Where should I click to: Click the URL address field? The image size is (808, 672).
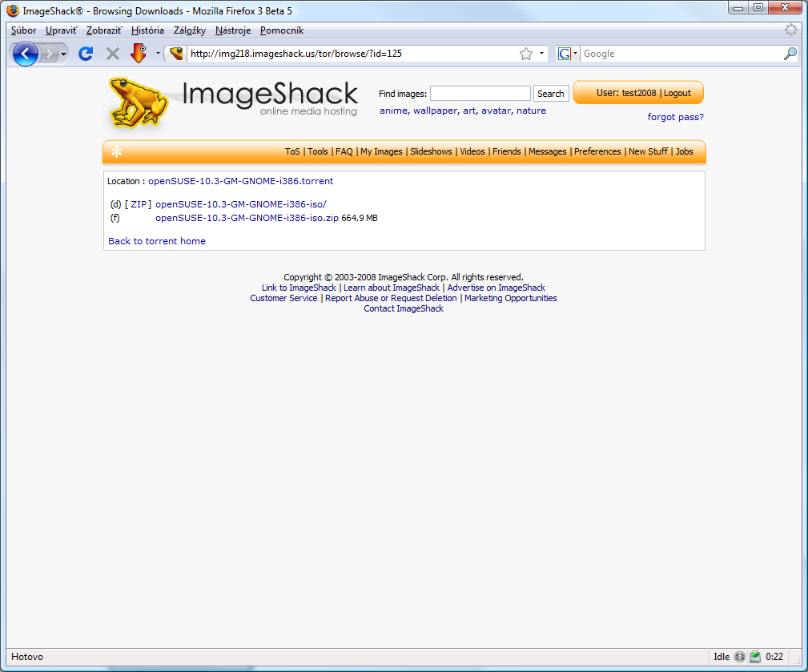pyautogui.click(x=353, y=54)
